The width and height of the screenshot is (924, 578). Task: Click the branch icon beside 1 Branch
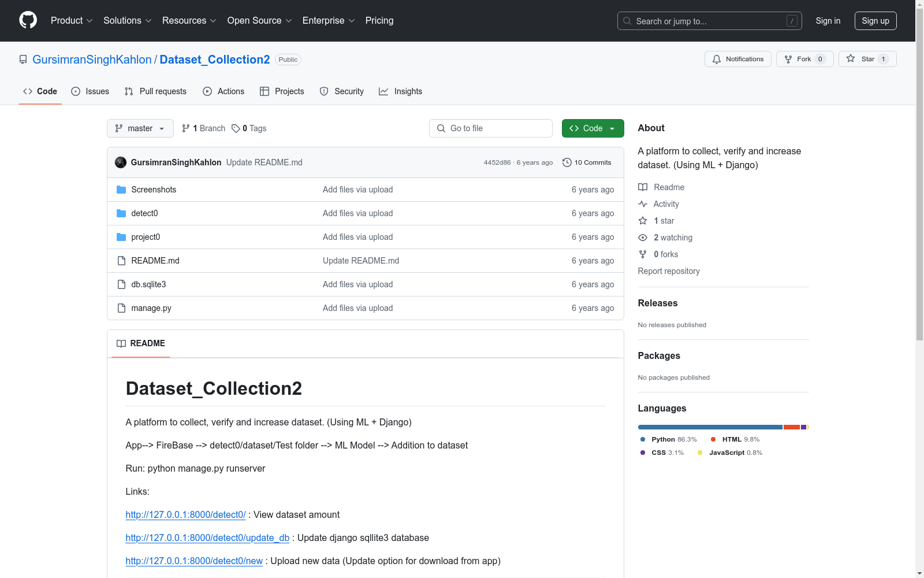(186, 128)
